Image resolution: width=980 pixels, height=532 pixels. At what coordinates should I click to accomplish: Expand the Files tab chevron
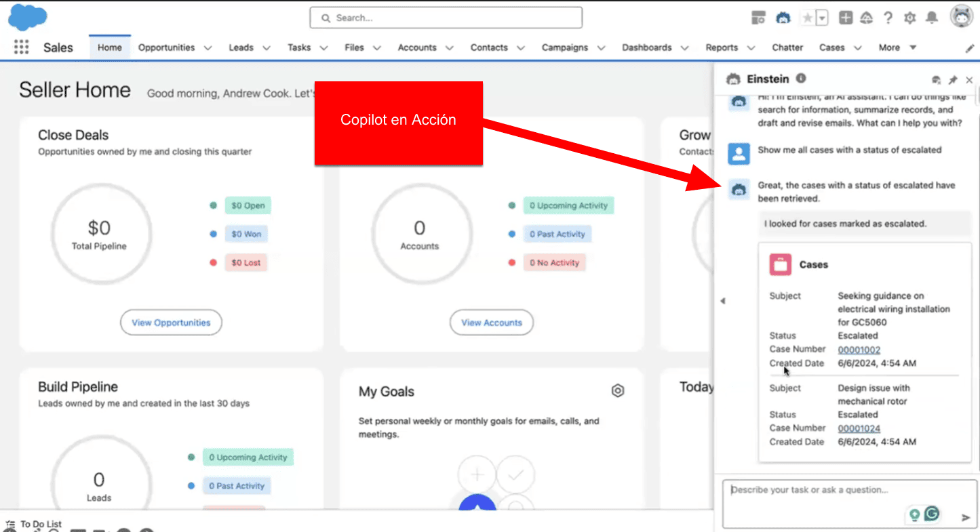coord(376,48)
